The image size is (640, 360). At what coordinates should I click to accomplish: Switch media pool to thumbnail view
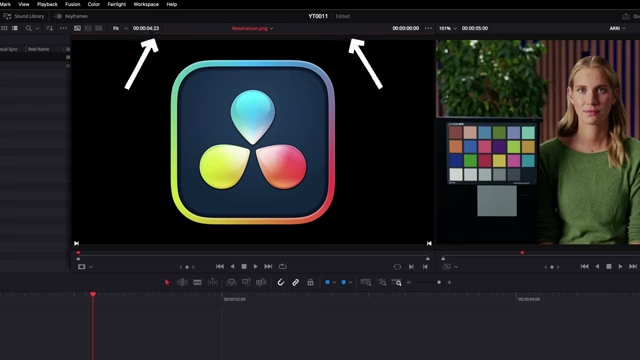(x=4, y=28)
